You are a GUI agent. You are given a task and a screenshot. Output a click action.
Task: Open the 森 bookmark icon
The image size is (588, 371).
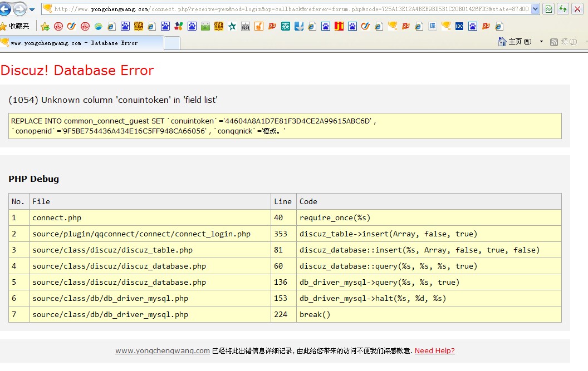click(x=286, y=26)
